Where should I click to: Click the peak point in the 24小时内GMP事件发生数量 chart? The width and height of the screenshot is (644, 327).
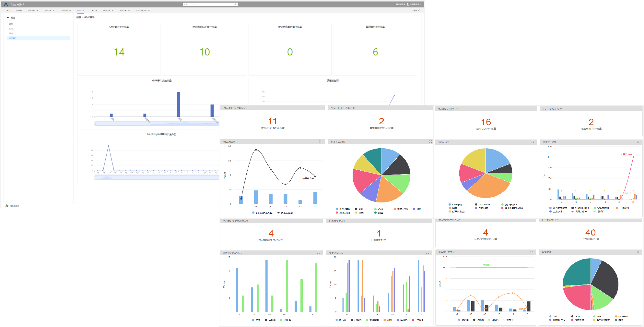pos(108,146)
